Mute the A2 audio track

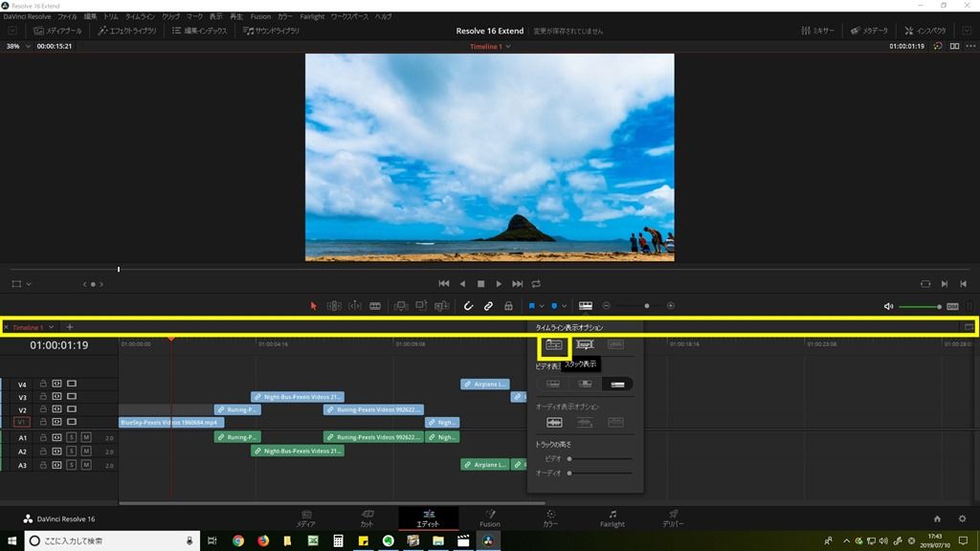(x=84, y=450)
